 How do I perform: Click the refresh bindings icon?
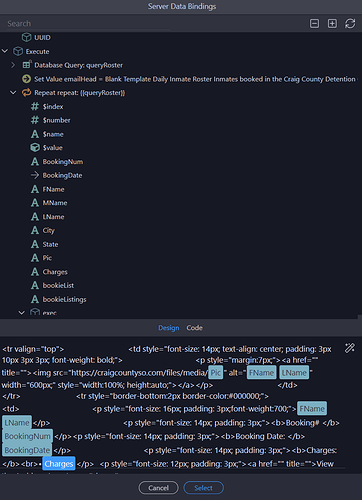tap(350, 23)
